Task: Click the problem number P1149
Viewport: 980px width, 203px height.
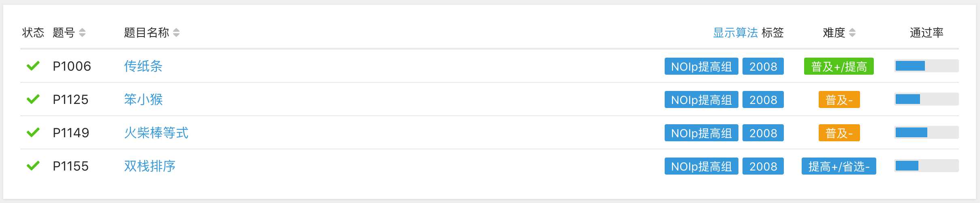Action: [71, 133]
